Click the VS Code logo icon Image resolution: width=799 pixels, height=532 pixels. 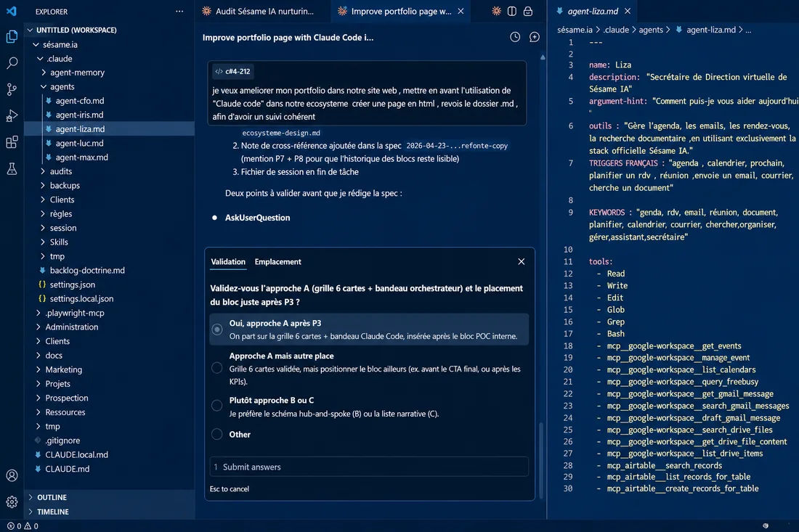click(x=11, y=11)
